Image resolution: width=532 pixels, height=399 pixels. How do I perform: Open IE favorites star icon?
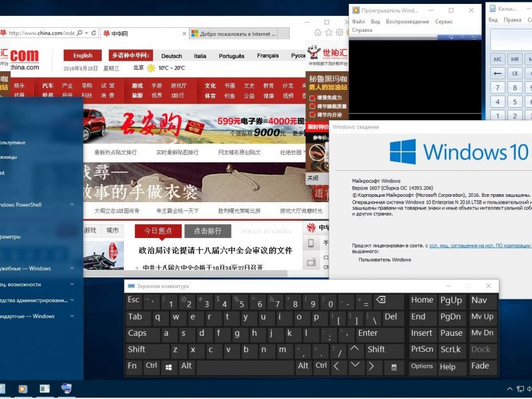(x=329, y=33)
